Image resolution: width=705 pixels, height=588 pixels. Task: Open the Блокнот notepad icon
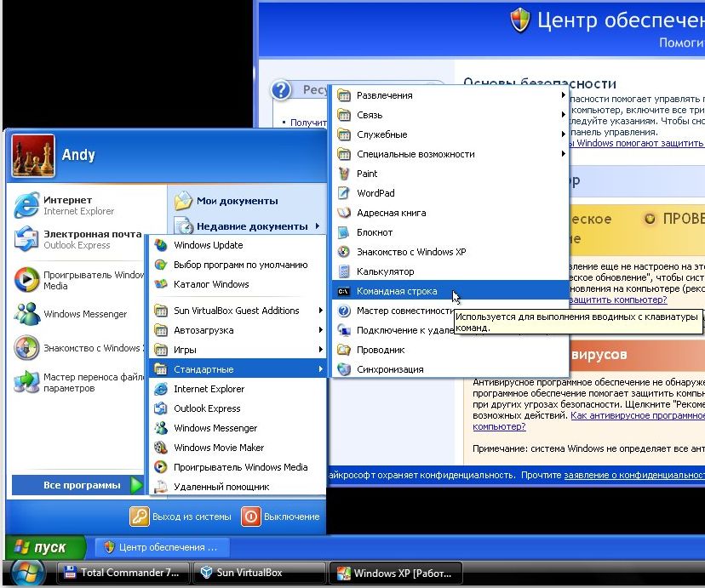coord(344,232)
